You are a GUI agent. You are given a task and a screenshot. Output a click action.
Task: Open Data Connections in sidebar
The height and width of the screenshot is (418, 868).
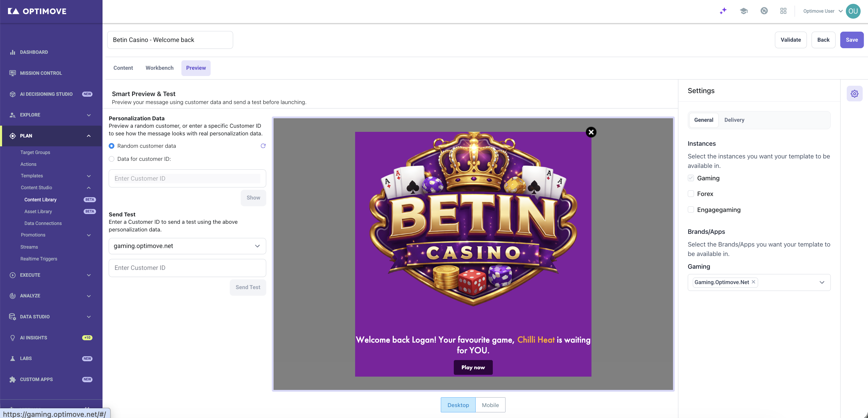(43, 223)
